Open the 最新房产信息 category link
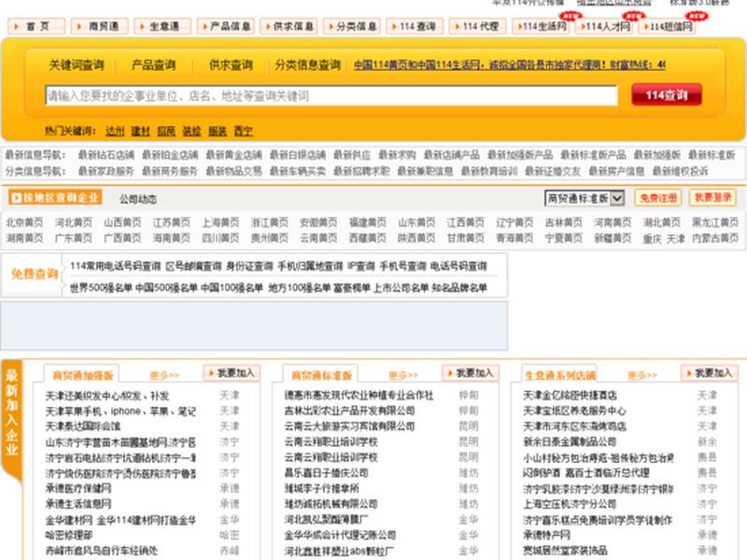 pyautogui.click(x=616, y=171)
